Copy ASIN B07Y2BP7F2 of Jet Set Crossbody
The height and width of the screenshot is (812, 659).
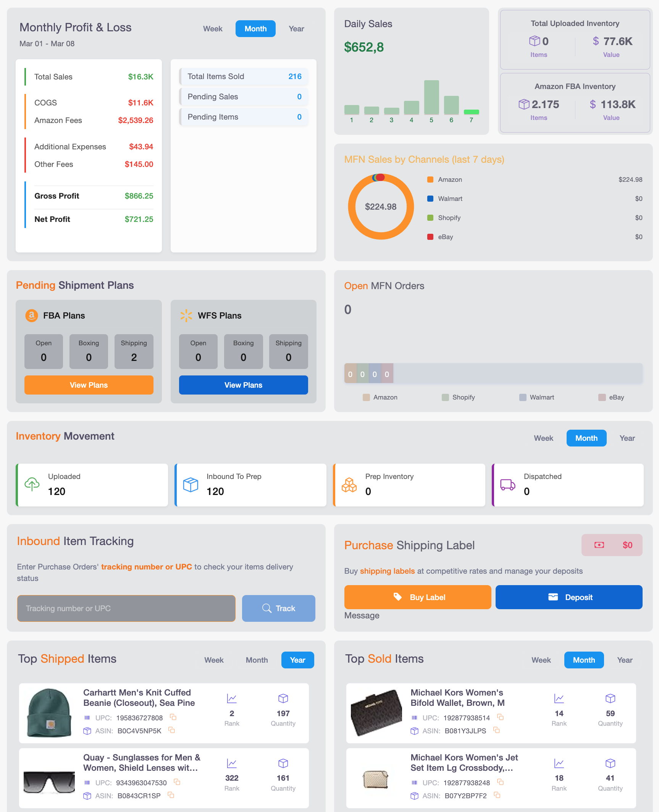497,795
